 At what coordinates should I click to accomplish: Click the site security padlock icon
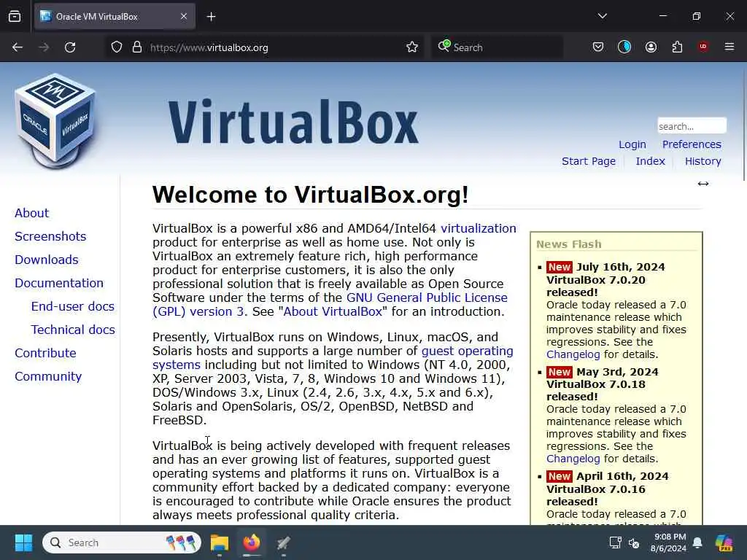coord(137,47)
